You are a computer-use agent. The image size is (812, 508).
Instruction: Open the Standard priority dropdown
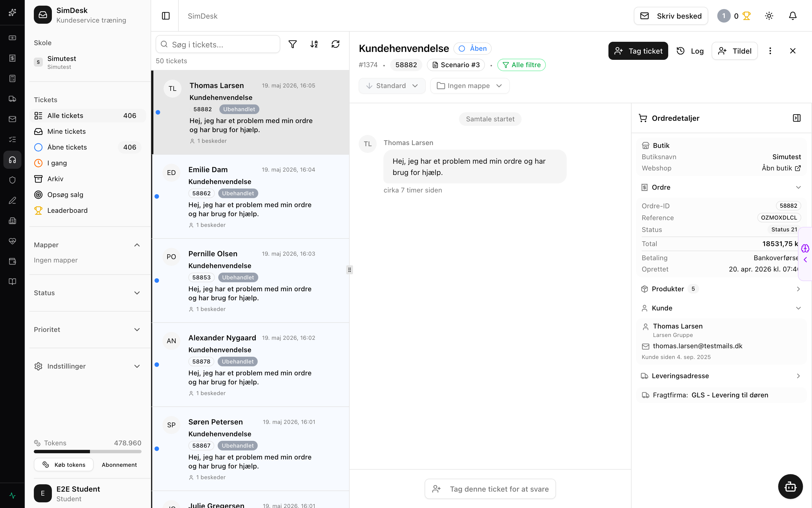(x=392, y=86)
